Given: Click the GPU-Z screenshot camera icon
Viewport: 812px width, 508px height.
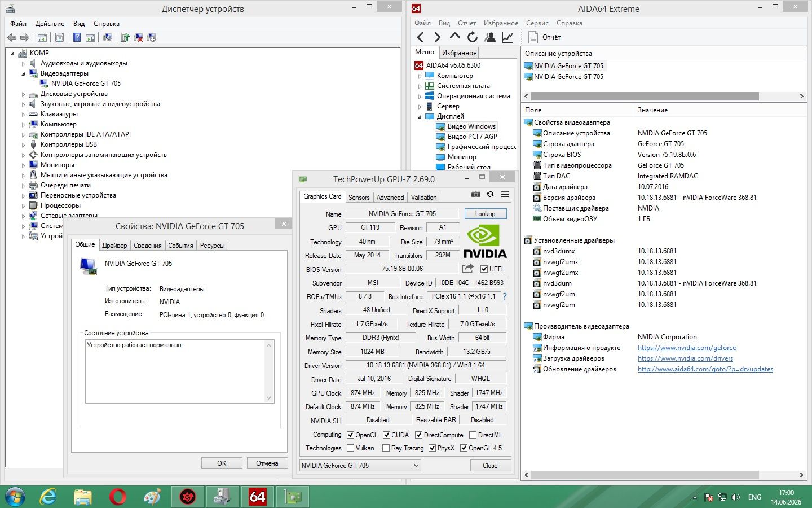Looking at the screenshot, I should tap(476, 194).
